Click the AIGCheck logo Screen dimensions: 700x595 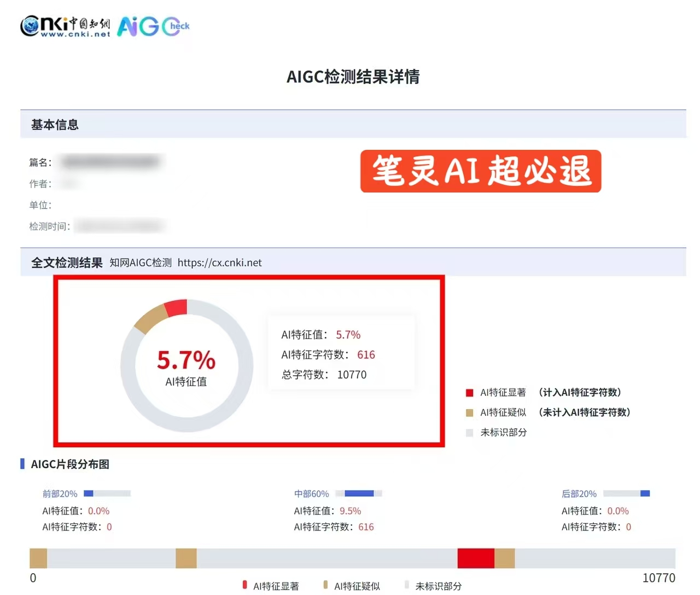coord(153,26)
